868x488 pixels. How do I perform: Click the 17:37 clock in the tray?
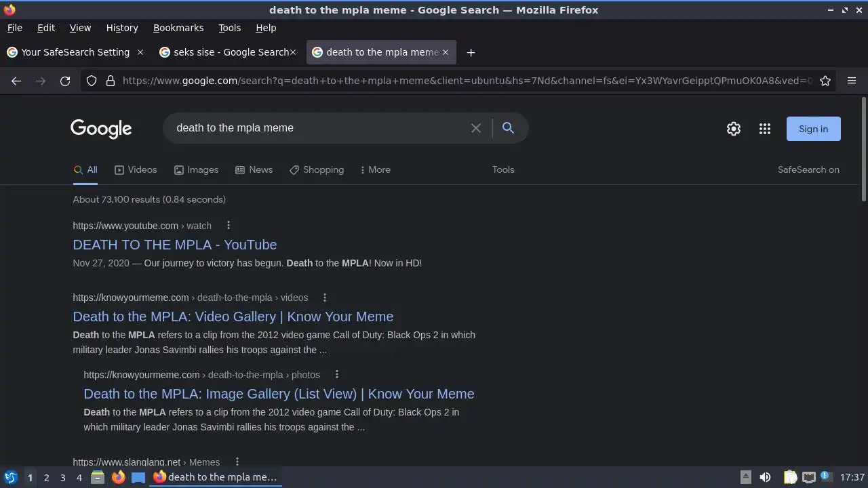(852, 477)
